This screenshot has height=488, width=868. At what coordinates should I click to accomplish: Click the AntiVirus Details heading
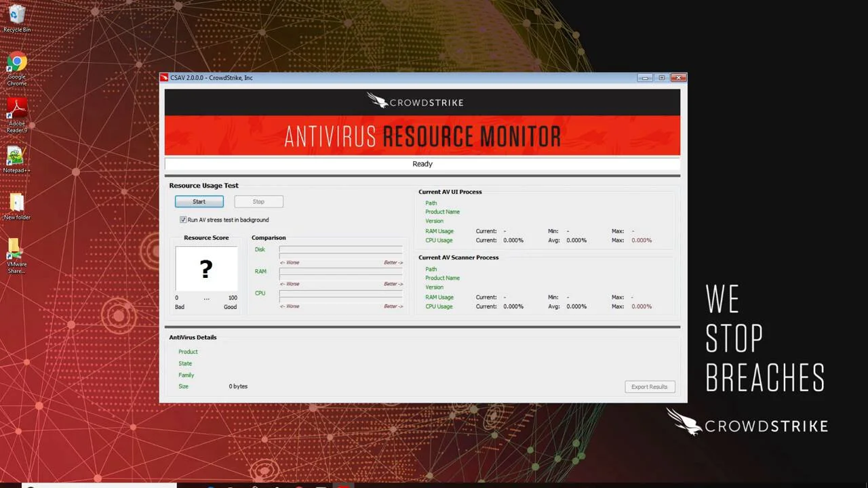[x=193, y=338]
